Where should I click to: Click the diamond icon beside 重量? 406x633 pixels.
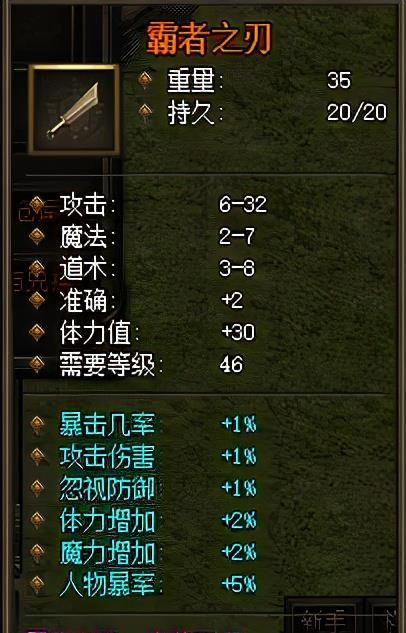(145, 80)
